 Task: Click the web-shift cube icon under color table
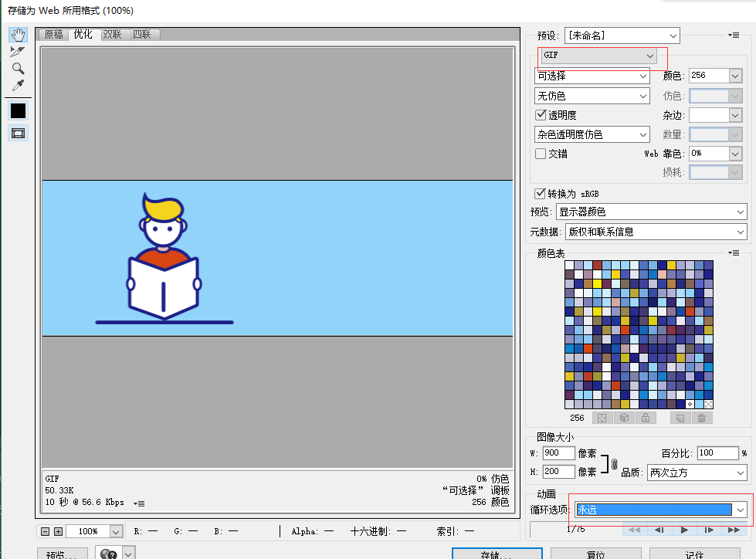click(624, 418)
